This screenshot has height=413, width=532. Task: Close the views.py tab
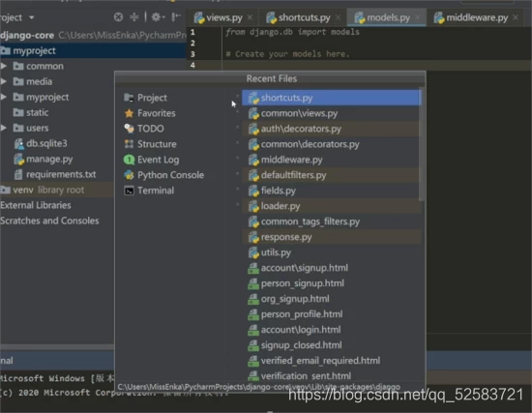click(250, 17)
